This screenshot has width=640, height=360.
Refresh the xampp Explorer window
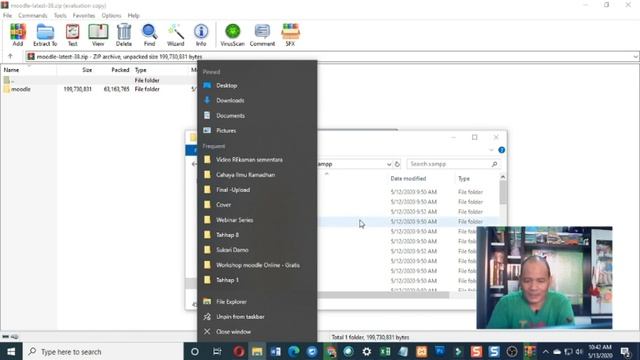pyautogui.click(x=397, y=164)
